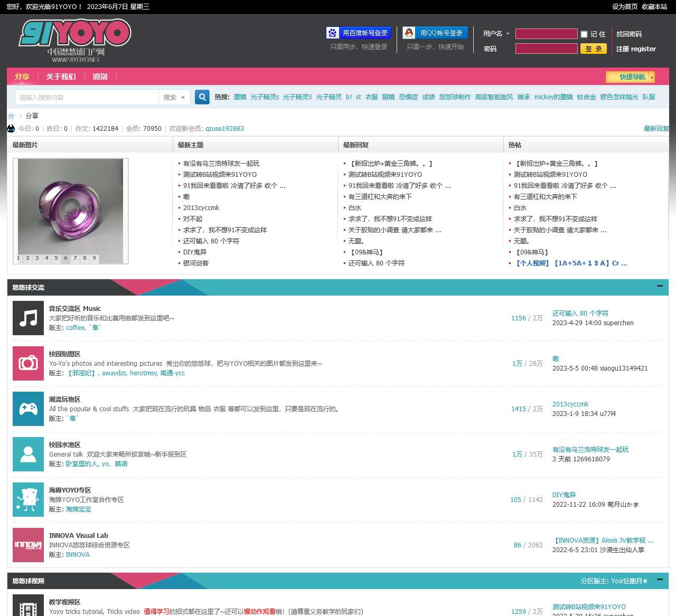Focus the username input field
Screen dimensions: 676x616
click(547, 34)
